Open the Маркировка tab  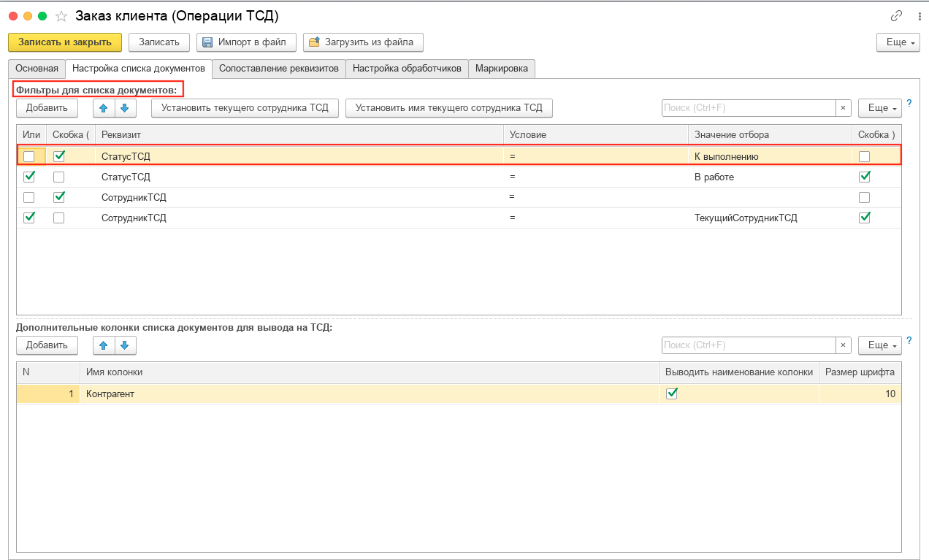(502, 69)
